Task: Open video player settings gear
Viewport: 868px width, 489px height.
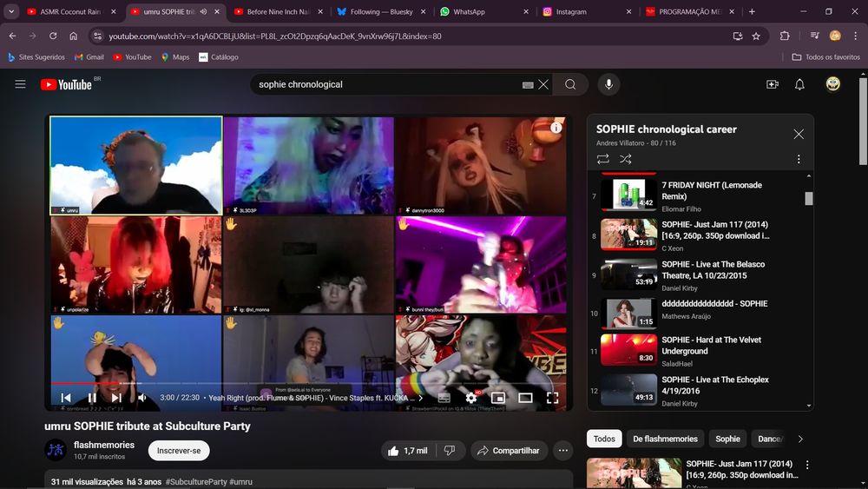Action: coord(471,398)
